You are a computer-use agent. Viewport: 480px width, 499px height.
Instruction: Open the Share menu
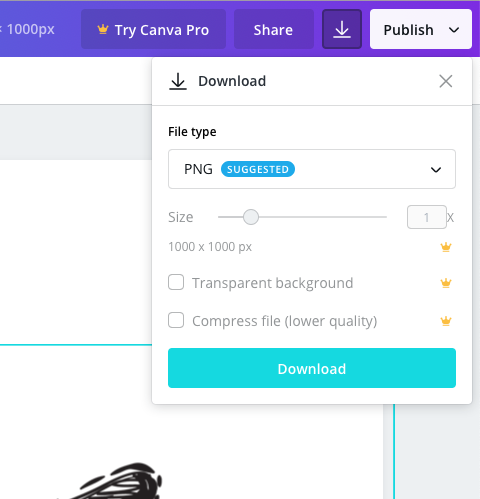273,30
